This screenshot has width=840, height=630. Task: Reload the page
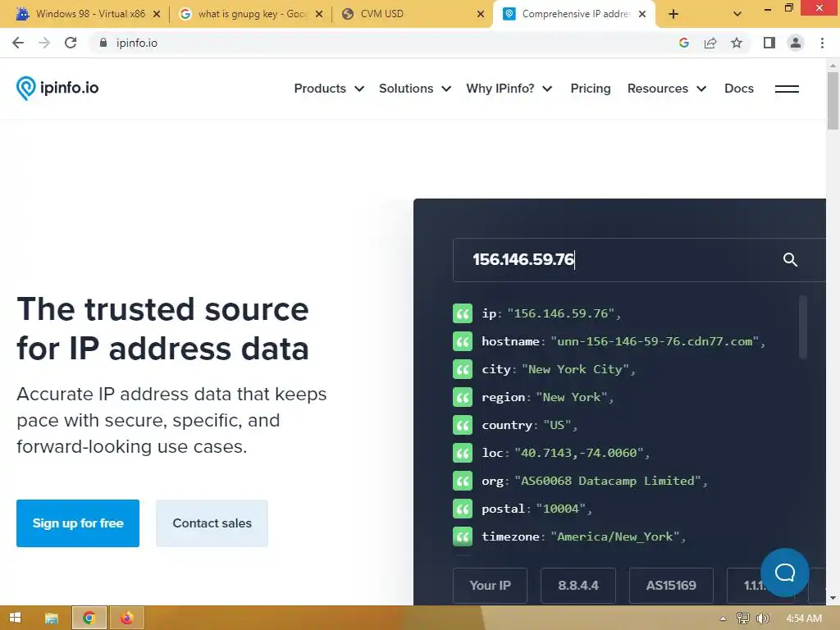(x=71, y=43)
